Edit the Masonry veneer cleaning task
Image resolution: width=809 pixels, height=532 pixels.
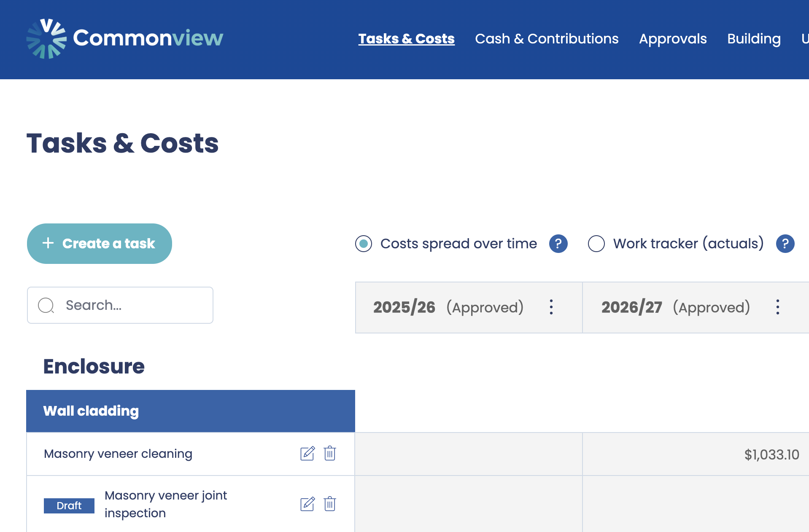[307, 454]
